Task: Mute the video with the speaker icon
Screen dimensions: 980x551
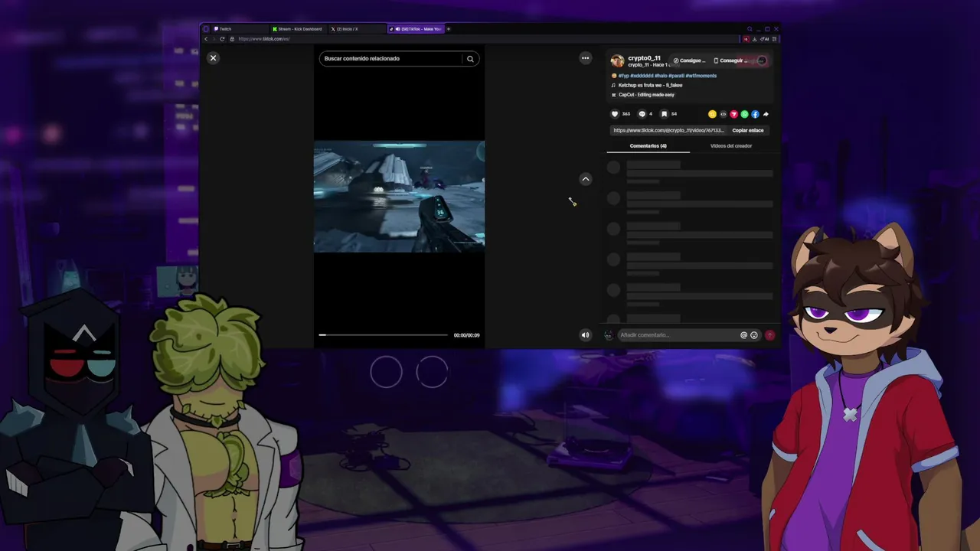Action: tap(585, 334)
